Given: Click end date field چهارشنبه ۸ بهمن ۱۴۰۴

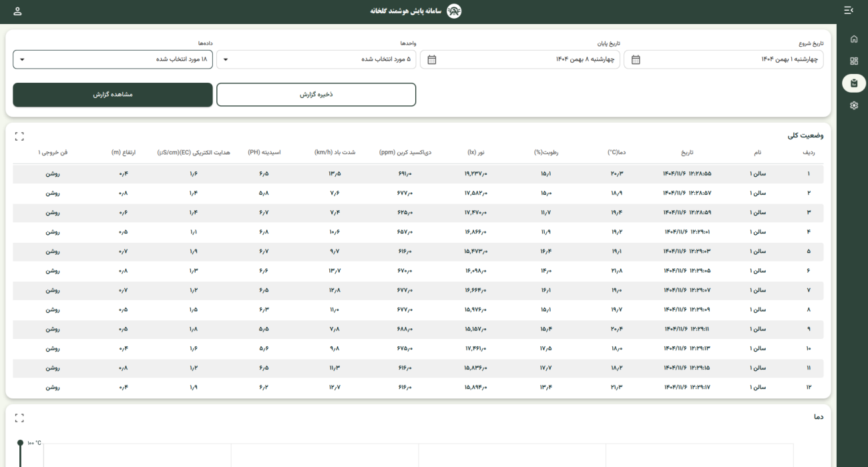Looking at the screenshot, I should pos(520,59).
